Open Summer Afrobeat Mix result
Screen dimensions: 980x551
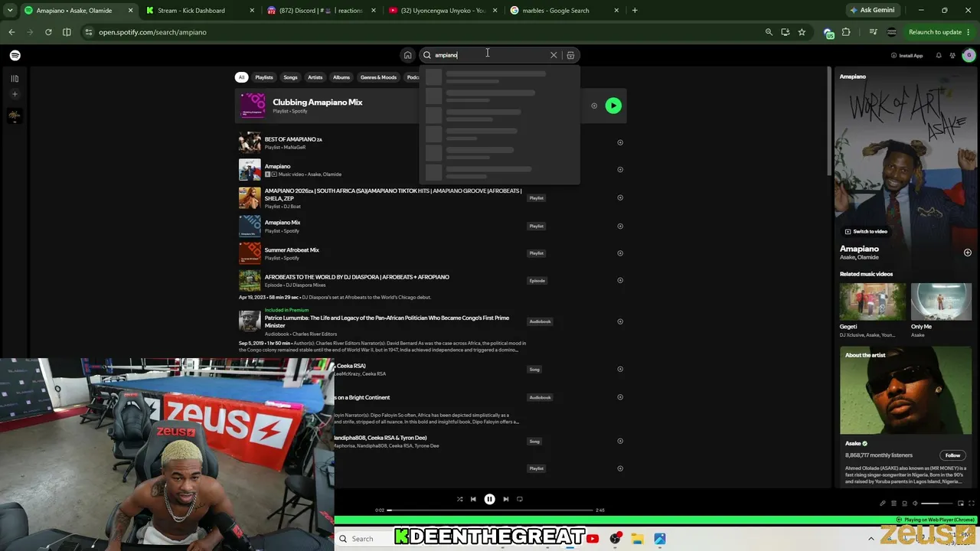point(292,250)
